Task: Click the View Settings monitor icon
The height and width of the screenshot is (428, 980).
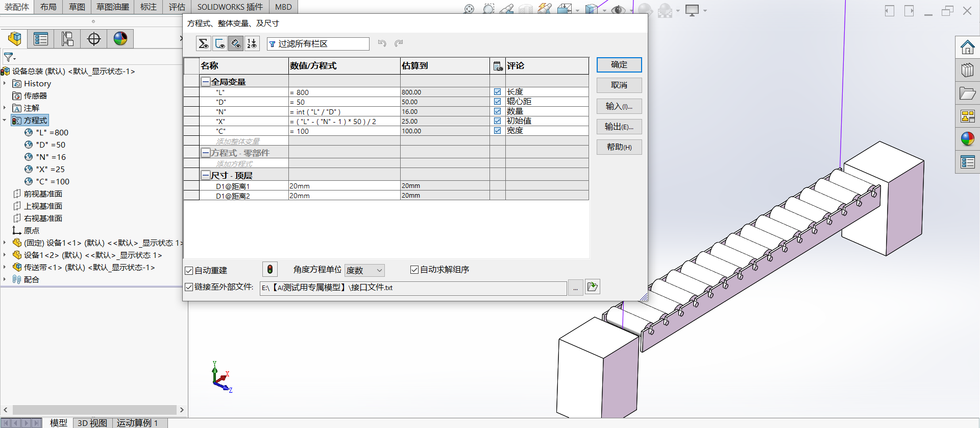Action: (x=692, y=10)
